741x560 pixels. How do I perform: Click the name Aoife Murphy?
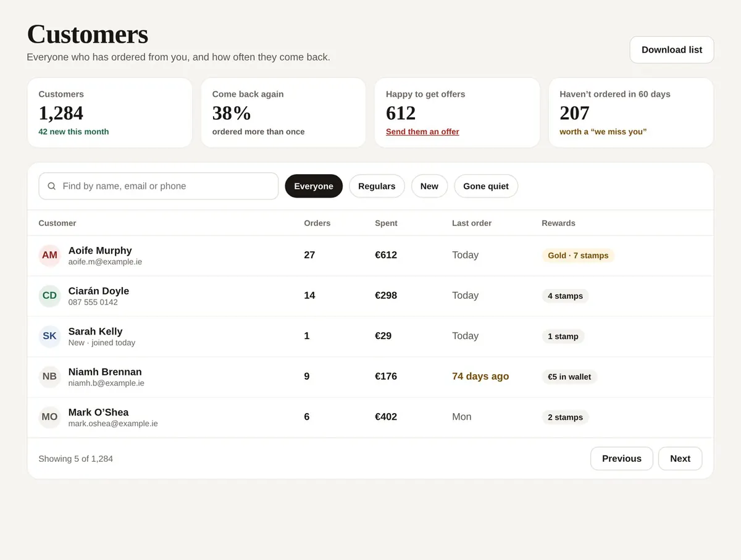coord(100,250)
